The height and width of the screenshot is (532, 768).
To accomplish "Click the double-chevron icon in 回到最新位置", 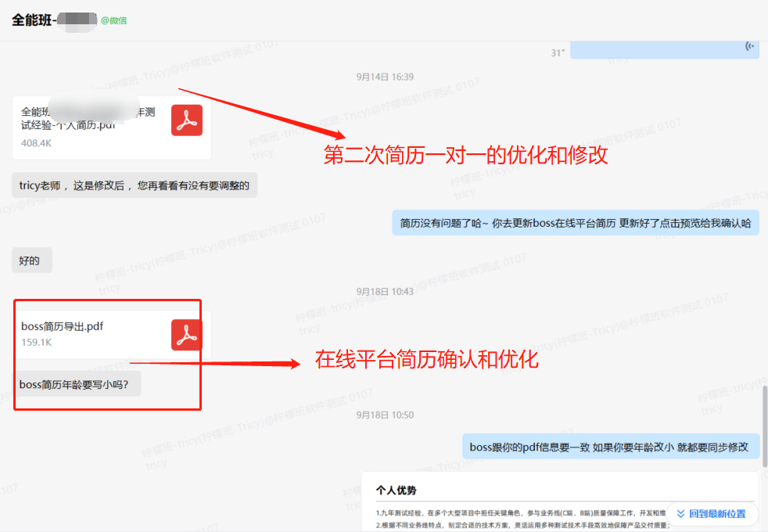I will coord(680,514).
